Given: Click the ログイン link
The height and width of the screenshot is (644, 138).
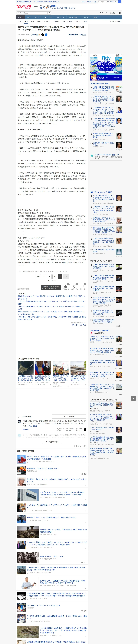Looking at the screenshot, I should (x=42, y=8).
